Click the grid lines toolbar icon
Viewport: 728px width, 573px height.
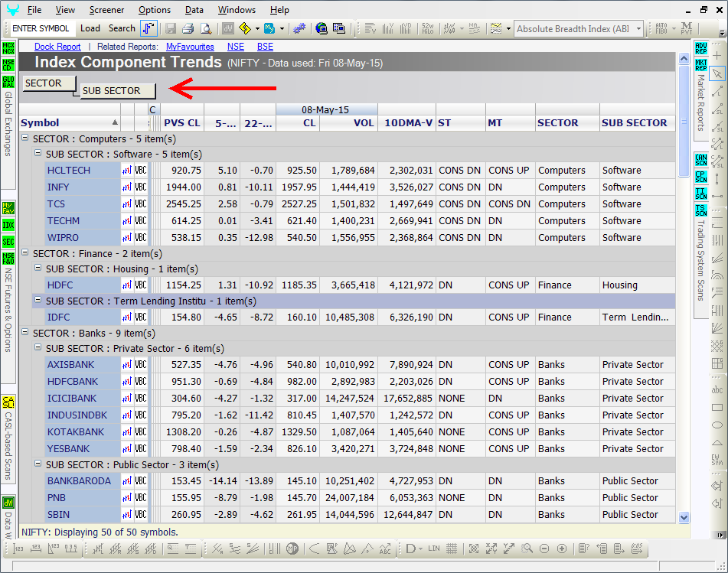(x=452, y=549)
